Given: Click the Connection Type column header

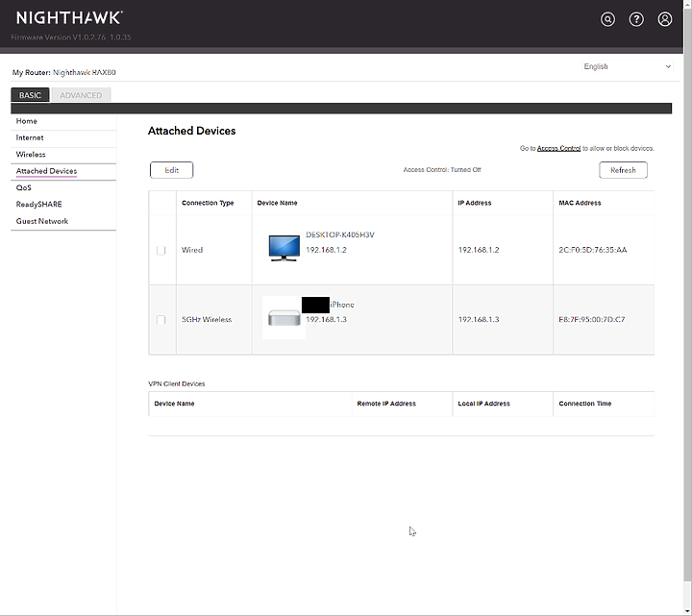Looking at the screenshot, I should (x=208, y=203).
